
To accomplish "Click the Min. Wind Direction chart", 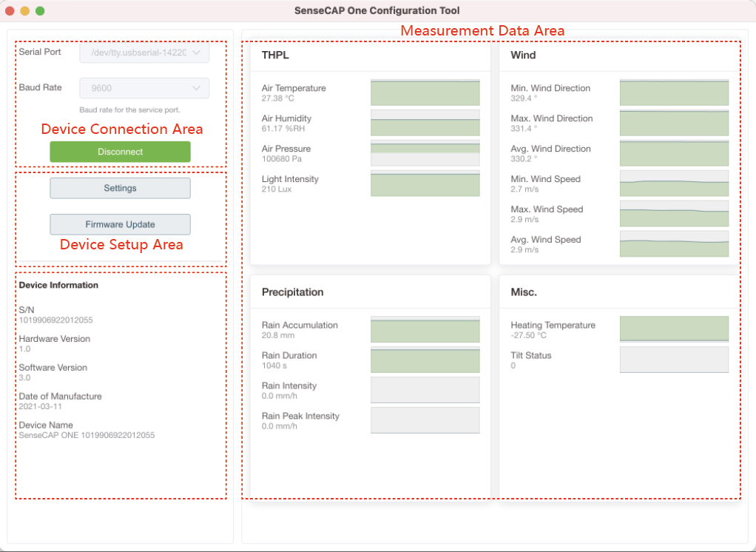I will (x=674, y=92).
